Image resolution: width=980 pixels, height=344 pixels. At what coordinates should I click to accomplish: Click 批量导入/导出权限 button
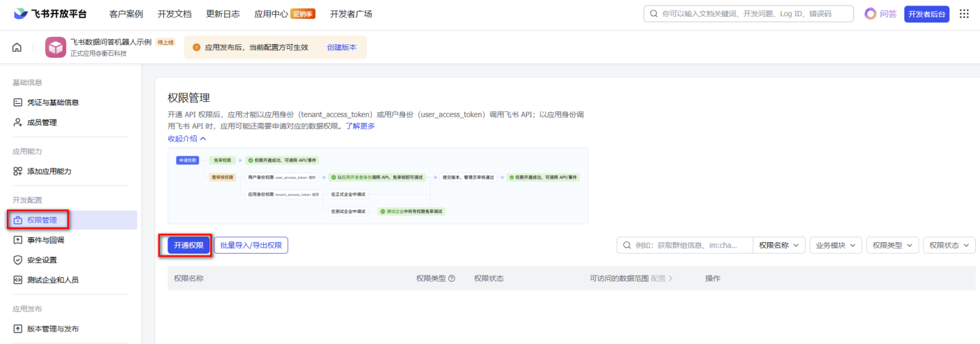[x=251, y=245]
